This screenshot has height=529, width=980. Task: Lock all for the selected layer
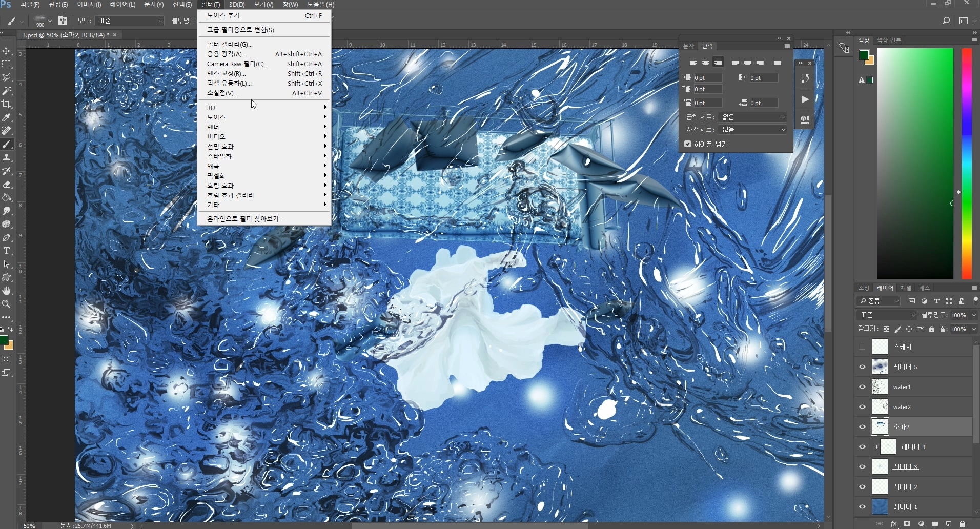(932, 329)
